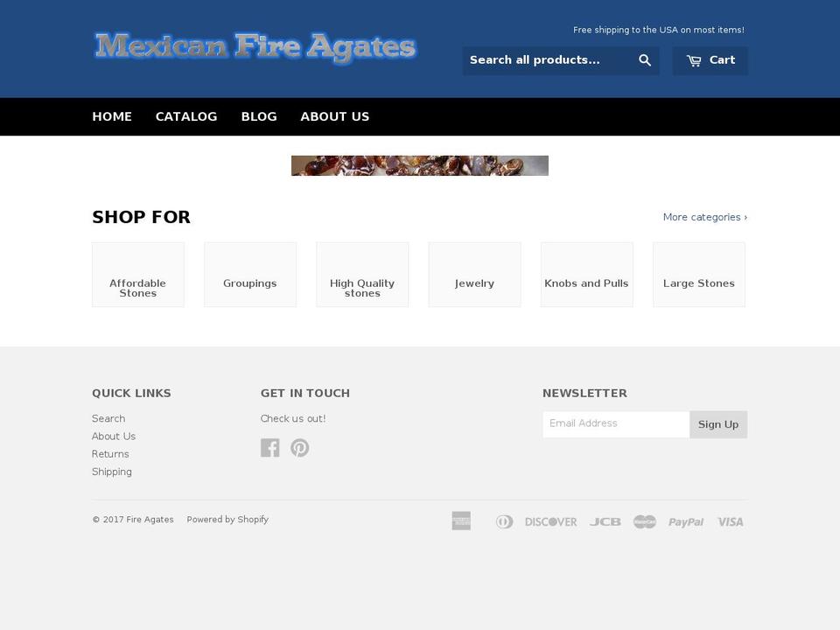Open the Groupings category
The height and width of the screenshot is (630, 840).
[x=250, y=275]
